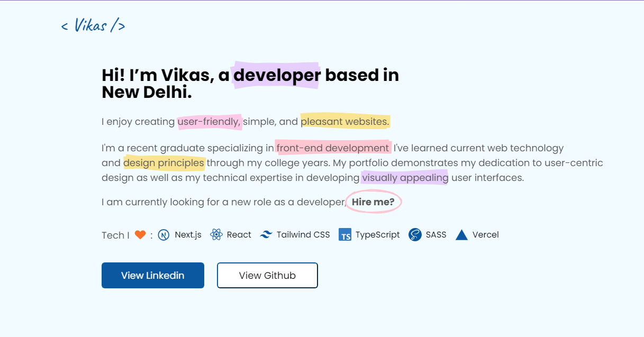The height and width of the screenshot is (337, 644).
Task: Click the 'Tech I' label text
Action: click(114, 234)
